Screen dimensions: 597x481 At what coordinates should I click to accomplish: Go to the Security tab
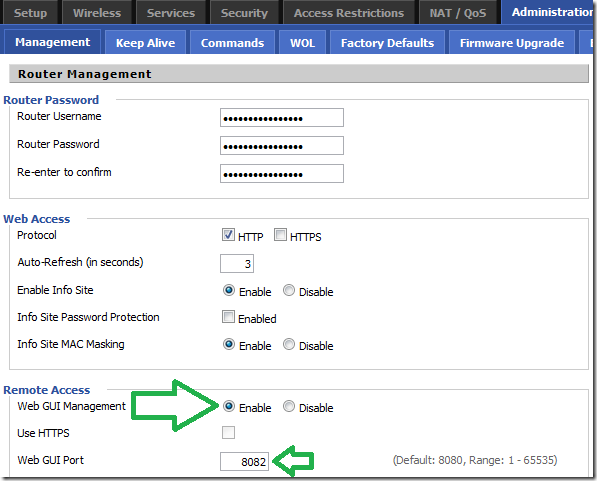[x=244, y=13]
